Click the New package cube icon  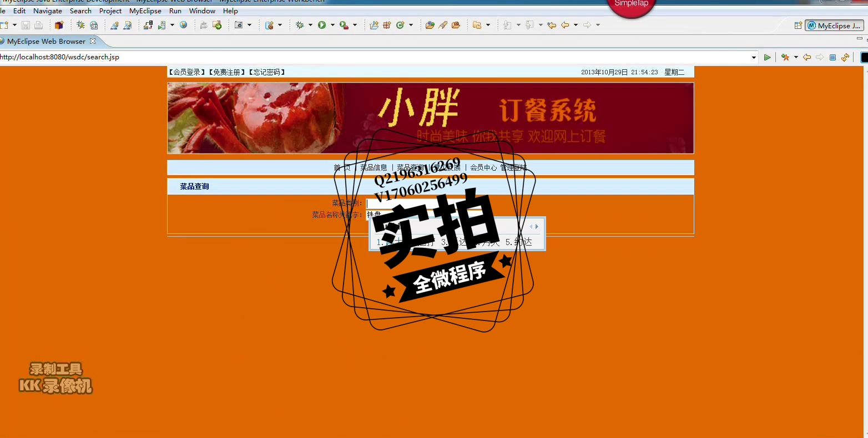pyautogui.click(x=59, y=25)
